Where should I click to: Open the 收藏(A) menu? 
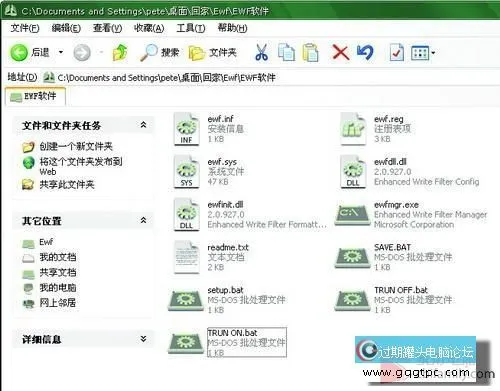(149, 28)
